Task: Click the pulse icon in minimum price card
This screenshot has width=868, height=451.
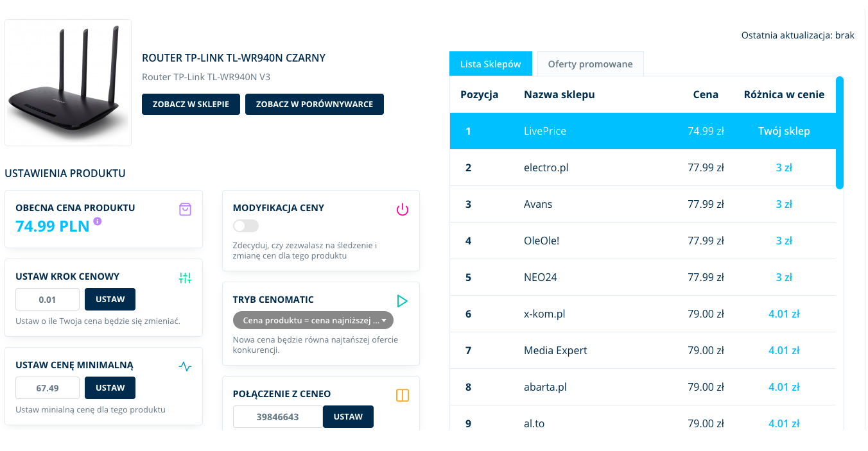Action: [185, 366]
